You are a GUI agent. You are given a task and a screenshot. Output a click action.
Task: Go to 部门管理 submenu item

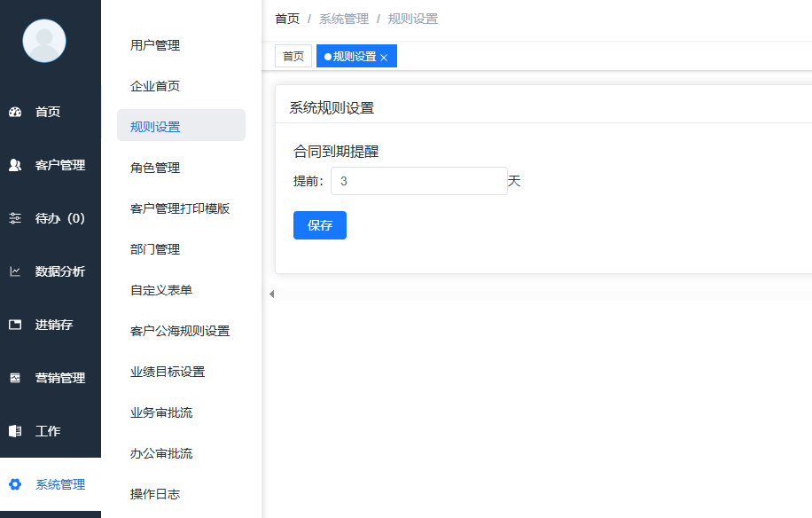point(181,249)
